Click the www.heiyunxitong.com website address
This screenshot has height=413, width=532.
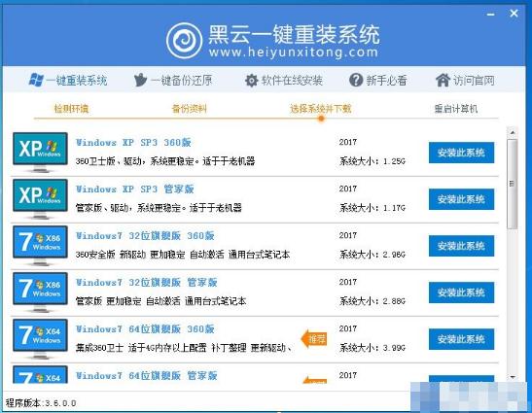click(x=294, y=52)
